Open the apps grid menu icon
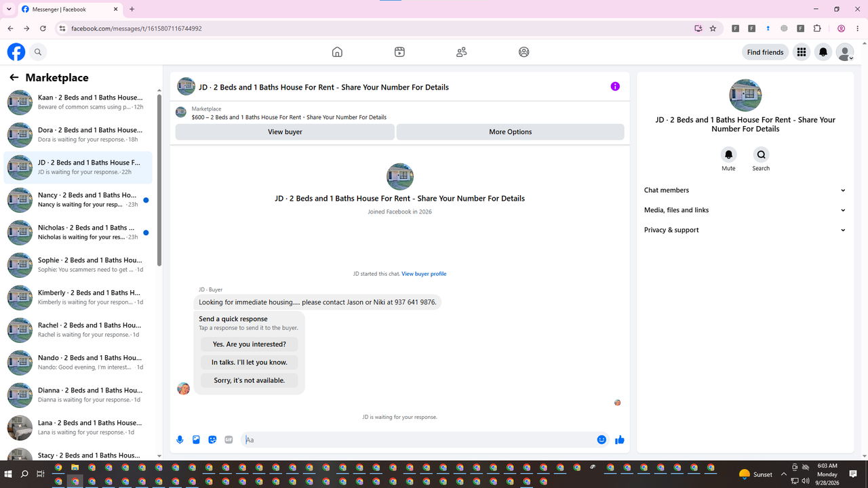Screen dimensions: 868x488 pos(802,52)
